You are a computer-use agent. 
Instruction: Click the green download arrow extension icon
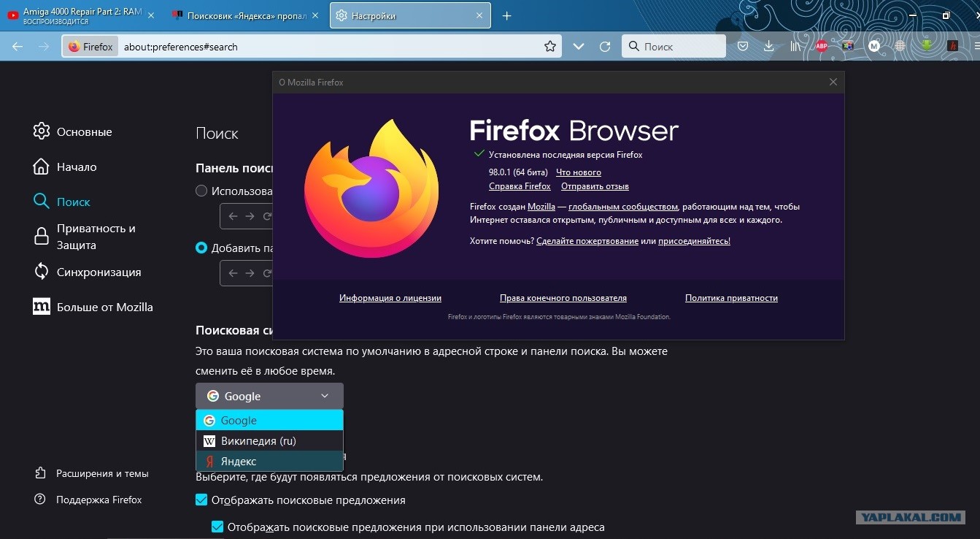tap(927, 46)
